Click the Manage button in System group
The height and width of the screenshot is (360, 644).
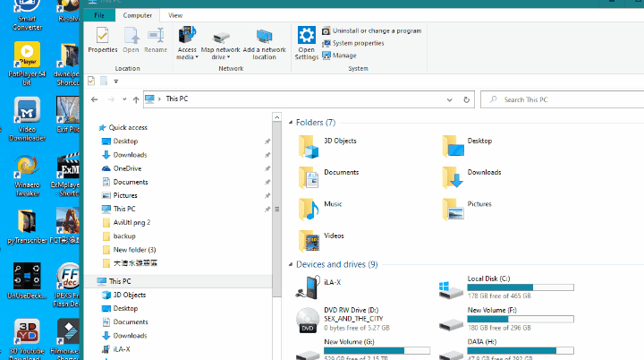tap(343, 56)
